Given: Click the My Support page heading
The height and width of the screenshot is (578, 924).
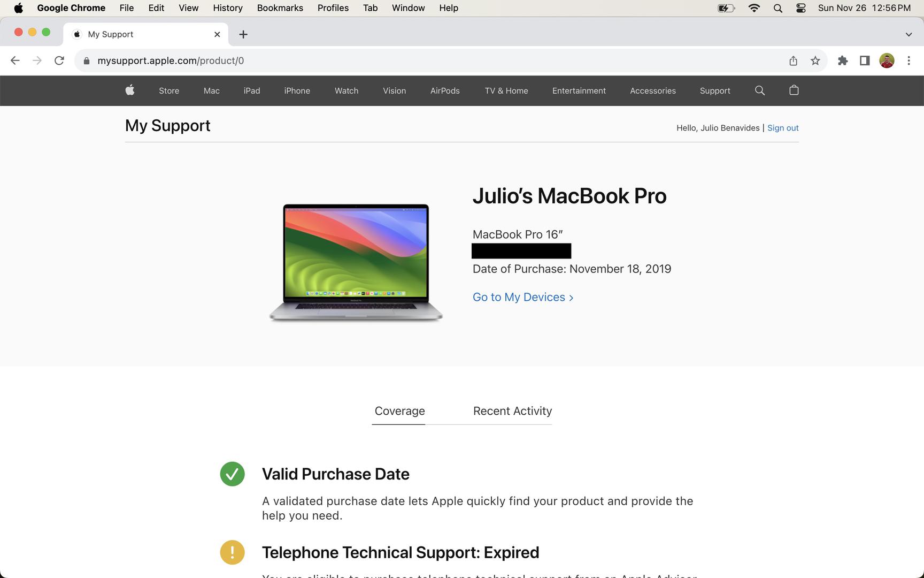Looking at the screenshot, I should pos(168,125).
